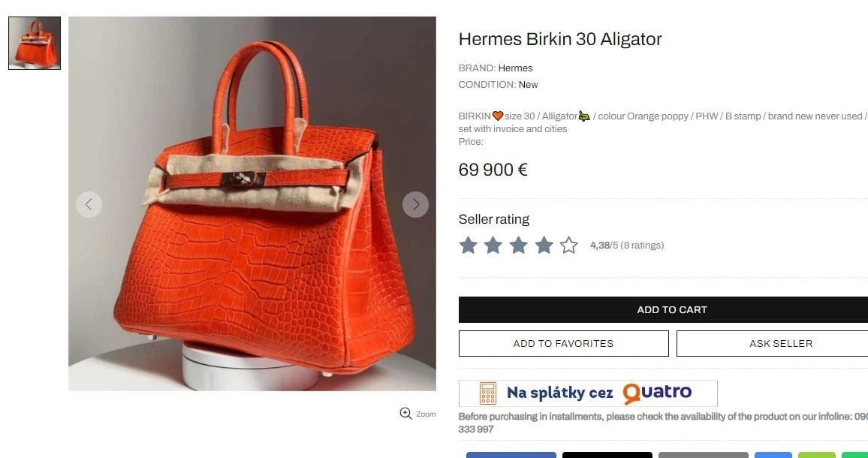
Task: Open the Hermes brand link
Action: click(x=515, y=68)
